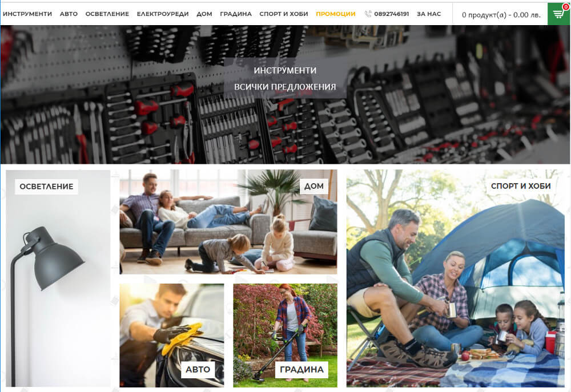Click the phone handset icon
Screen dimensions: 571x392
tap(368, 14)
